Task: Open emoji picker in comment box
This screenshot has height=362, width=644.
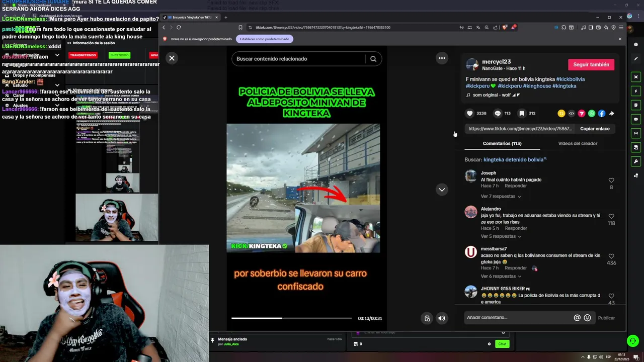Action: pos(587,318)
